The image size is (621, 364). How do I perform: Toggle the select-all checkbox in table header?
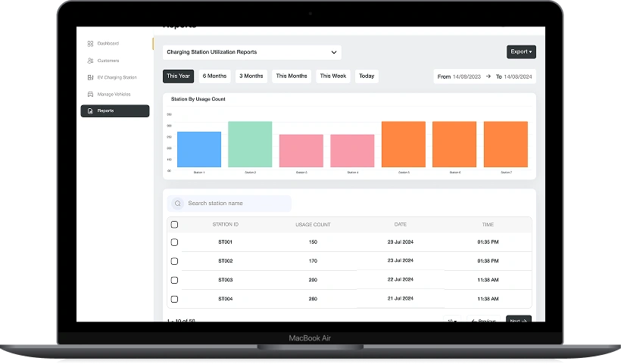(174, 225)
